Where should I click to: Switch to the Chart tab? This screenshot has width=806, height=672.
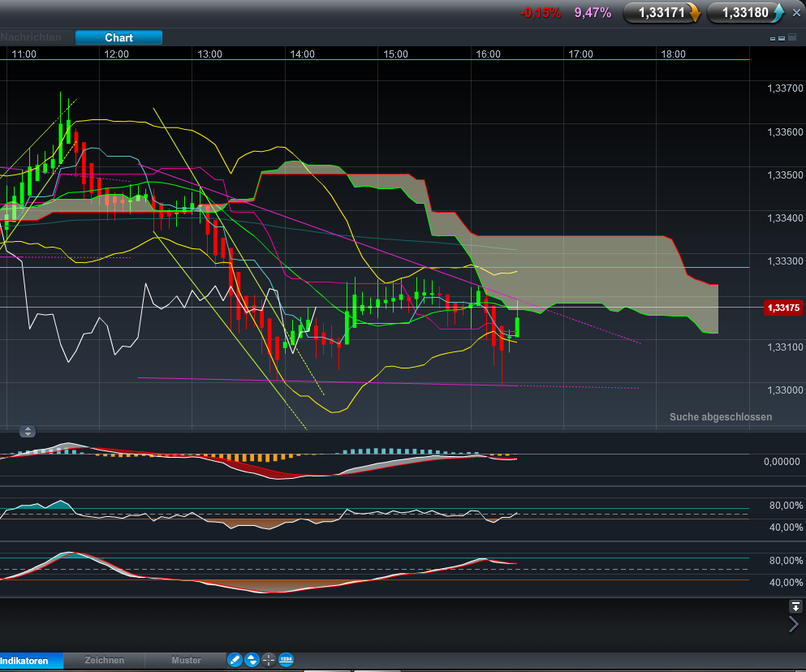click(x=119, y=37)
